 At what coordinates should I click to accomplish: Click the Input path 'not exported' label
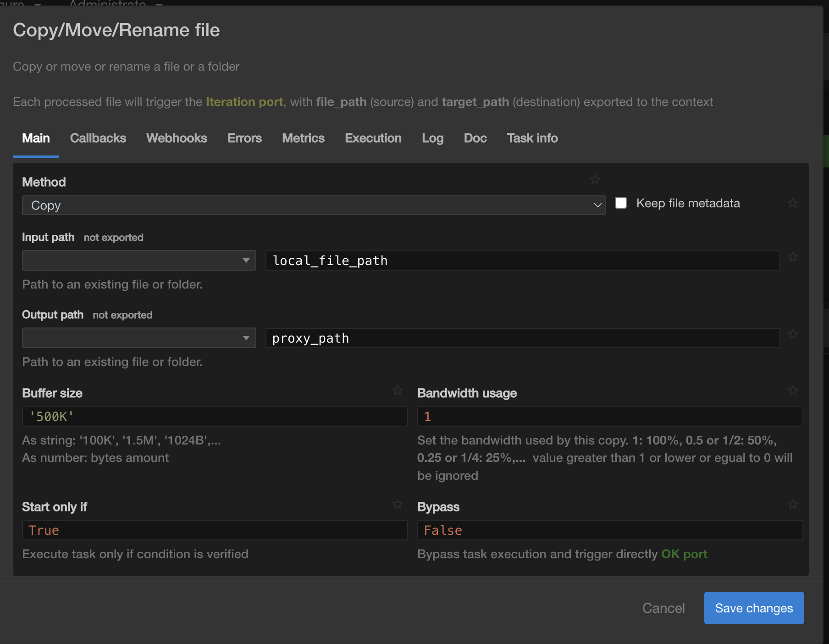coord(113,238)
